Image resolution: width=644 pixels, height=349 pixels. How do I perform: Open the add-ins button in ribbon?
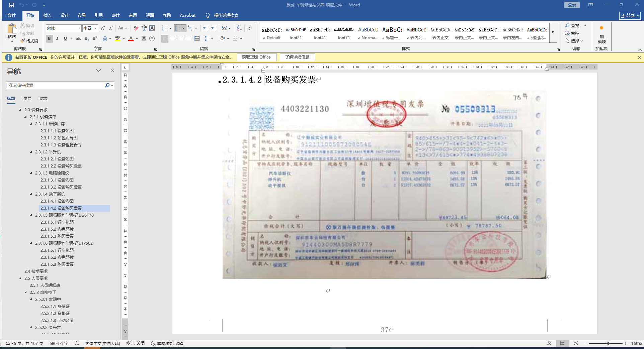click(602, 34)
